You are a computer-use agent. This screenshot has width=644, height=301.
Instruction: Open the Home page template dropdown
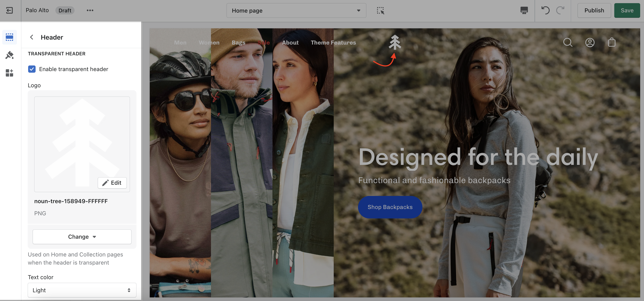(296, 11)
